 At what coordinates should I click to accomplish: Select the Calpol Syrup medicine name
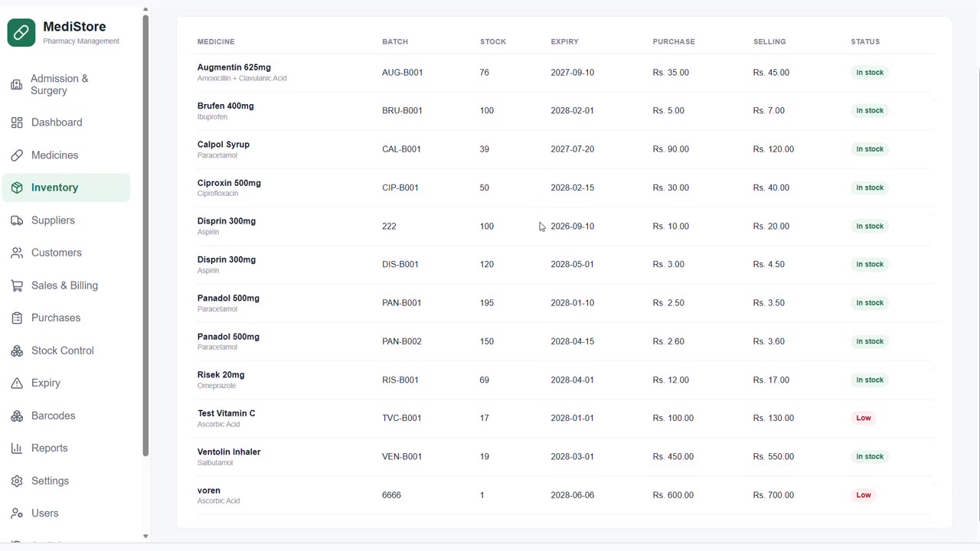pyautogui.click(x=224, y=145)
